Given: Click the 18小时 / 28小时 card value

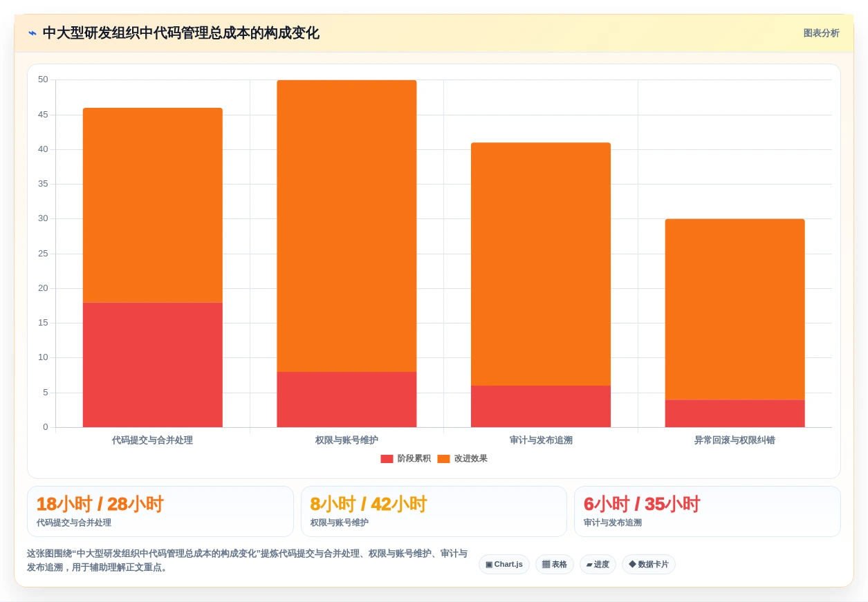Looking at the screenshot, I should [100, 504].
